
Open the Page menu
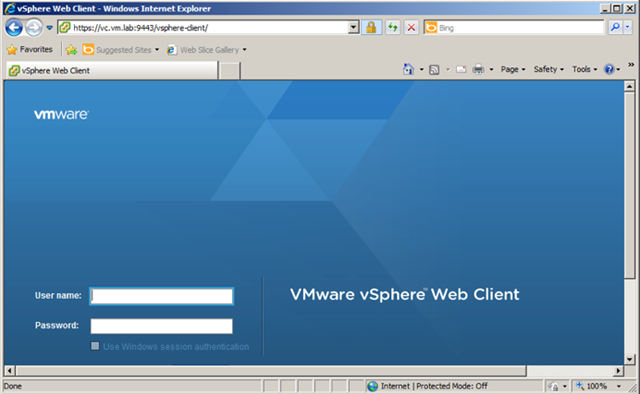pos(513,69)
